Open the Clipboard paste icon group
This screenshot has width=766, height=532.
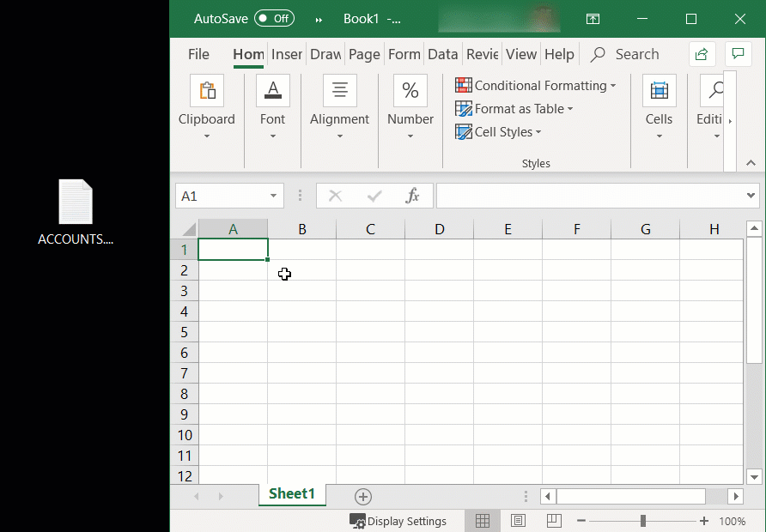tap(206, 91)
